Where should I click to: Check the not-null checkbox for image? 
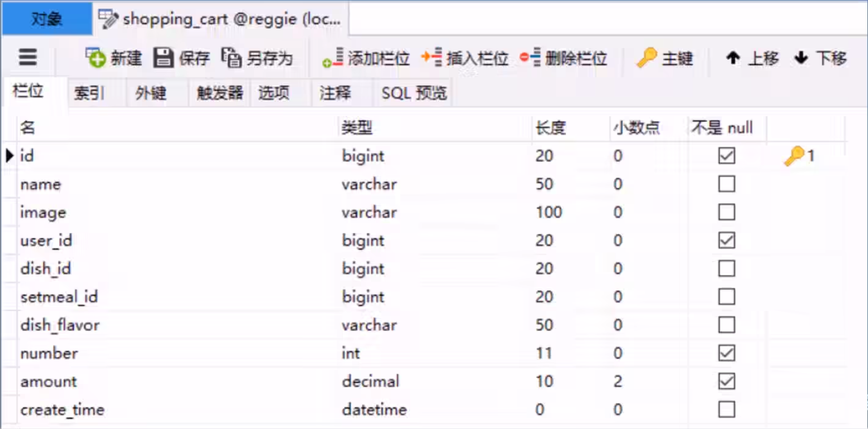[726, 212]
